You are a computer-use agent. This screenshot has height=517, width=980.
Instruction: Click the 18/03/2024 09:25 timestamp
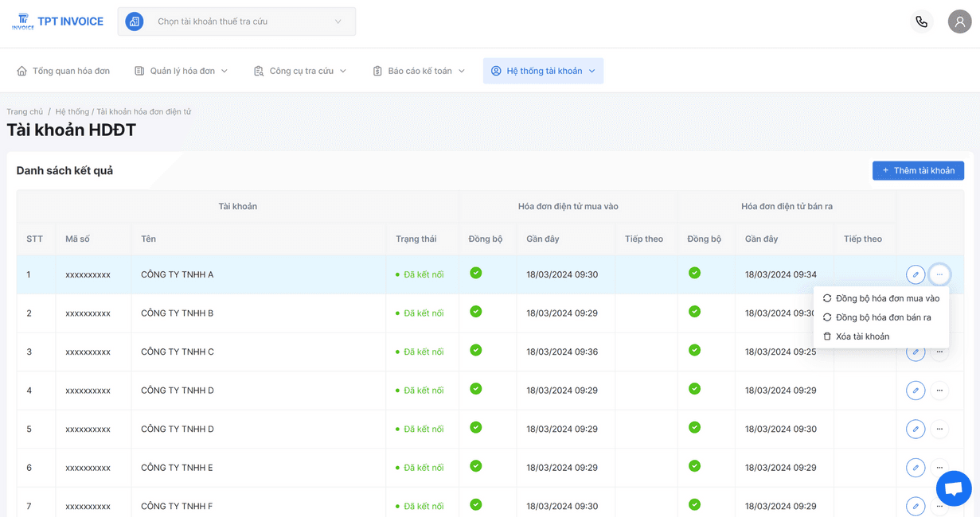coord(781,352)
